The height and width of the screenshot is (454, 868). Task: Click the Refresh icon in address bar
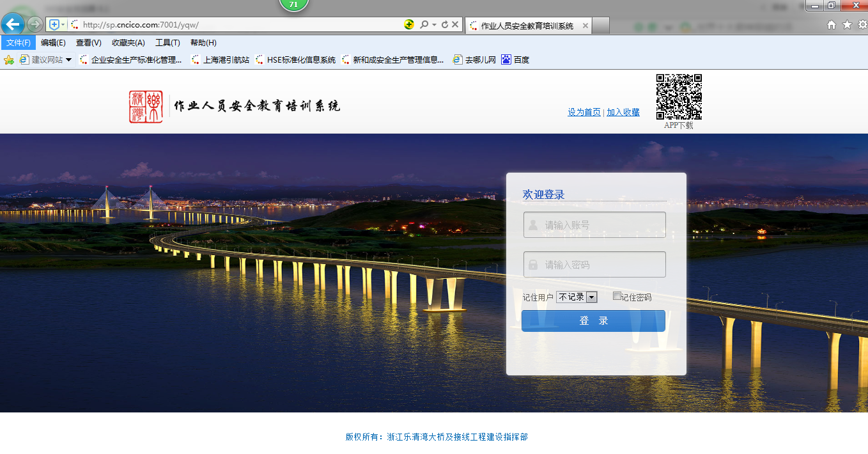coord(445,24)
